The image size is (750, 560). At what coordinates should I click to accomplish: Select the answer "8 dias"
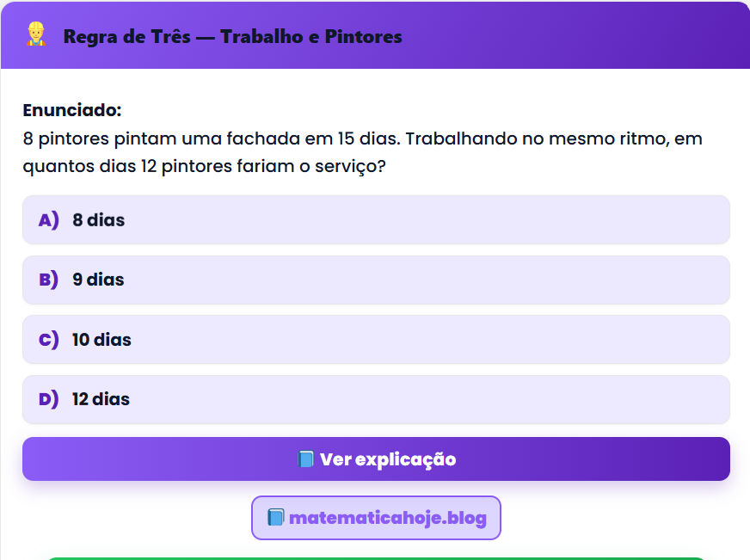(x=375, y=220)
